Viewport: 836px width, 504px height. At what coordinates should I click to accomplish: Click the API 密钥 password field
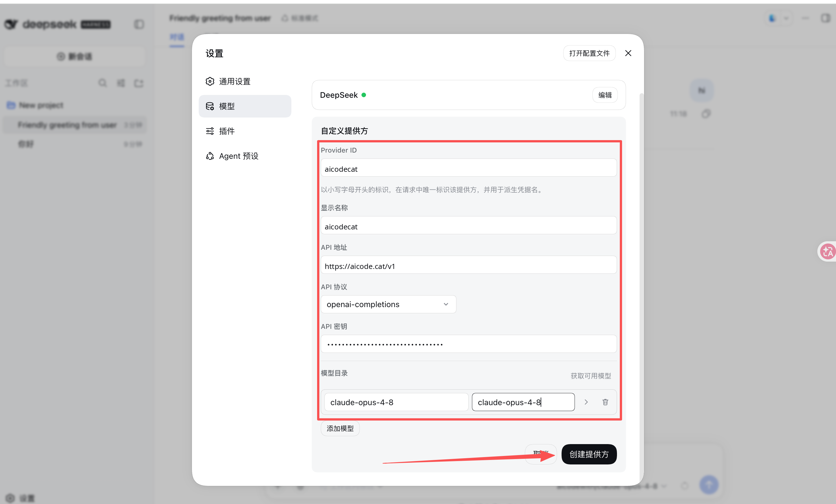tap(469, 344)
